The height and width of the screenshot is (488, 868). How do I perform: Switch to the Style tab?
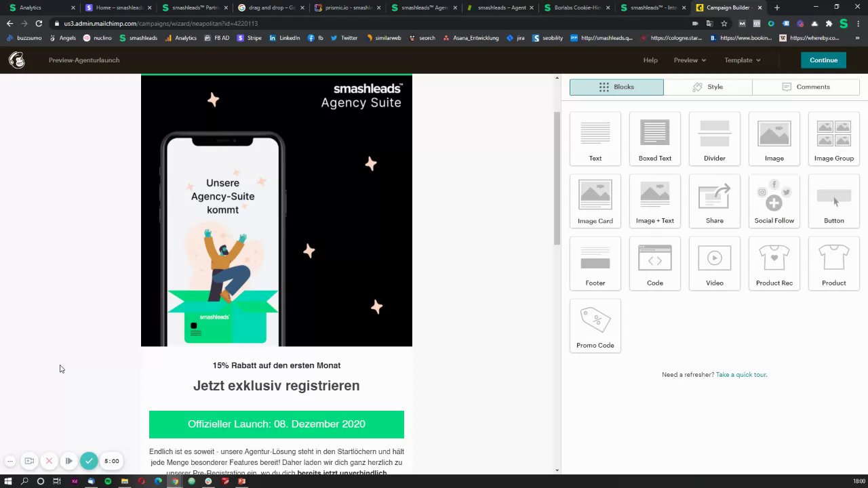click(x=707, y=87)
